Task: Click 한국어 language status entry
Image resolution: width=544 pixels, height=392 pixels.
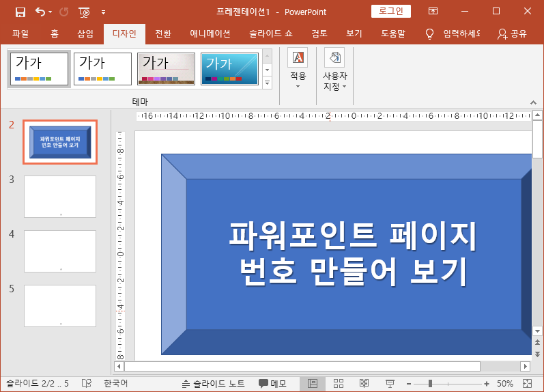Action: tap(116, 384)
